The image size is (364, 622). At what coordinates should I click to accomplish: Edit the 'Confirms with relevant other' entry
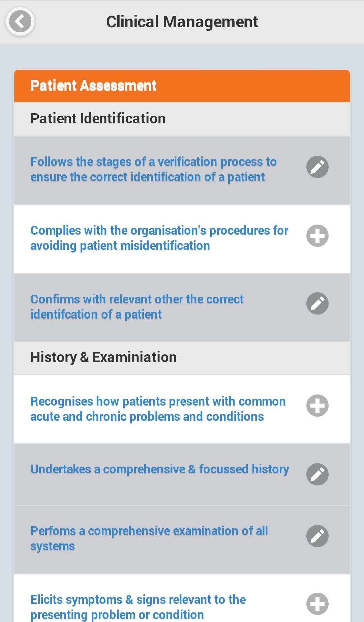coord(317,303)
